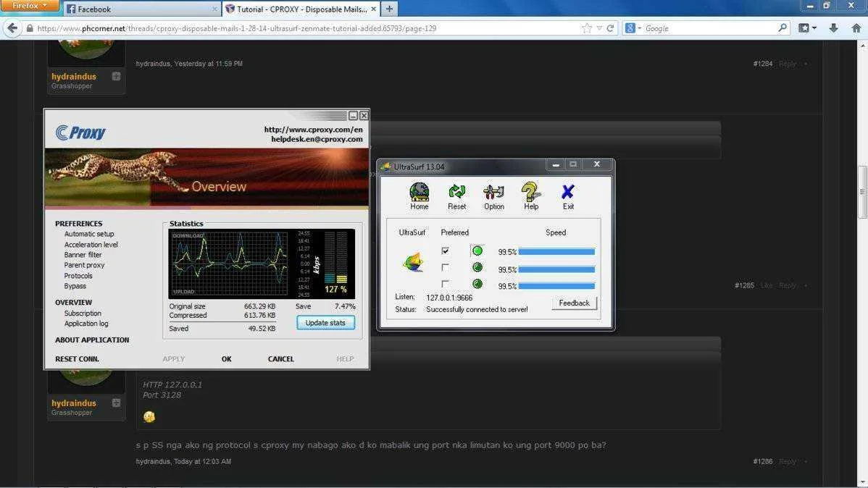Open Subscription in CProxy
The image size is (868, 488).
[83, 314]
